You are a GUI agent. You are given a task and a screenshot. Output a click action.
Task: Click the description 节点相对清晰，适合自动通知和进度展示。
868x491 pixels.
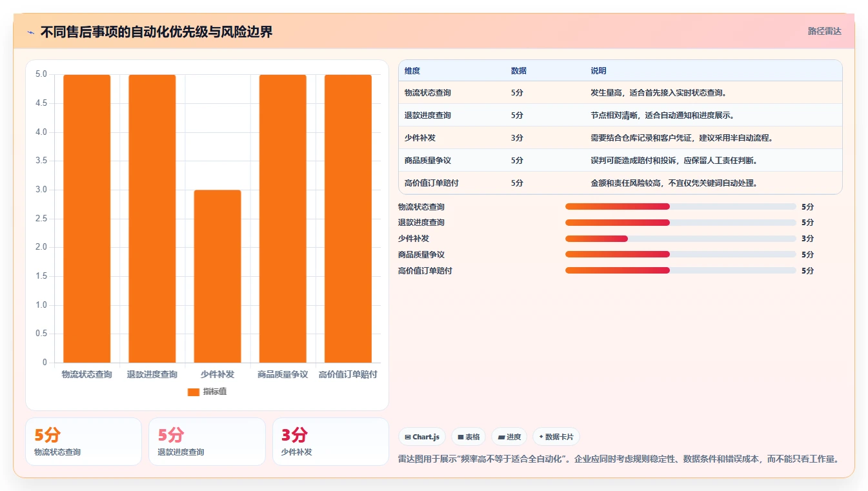(663, 115)
